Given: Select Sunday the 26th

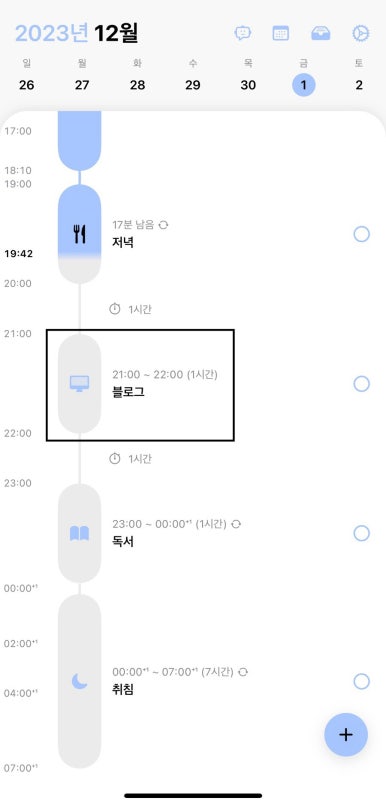Looking at the screenshot, I should (x=27, y=85).
